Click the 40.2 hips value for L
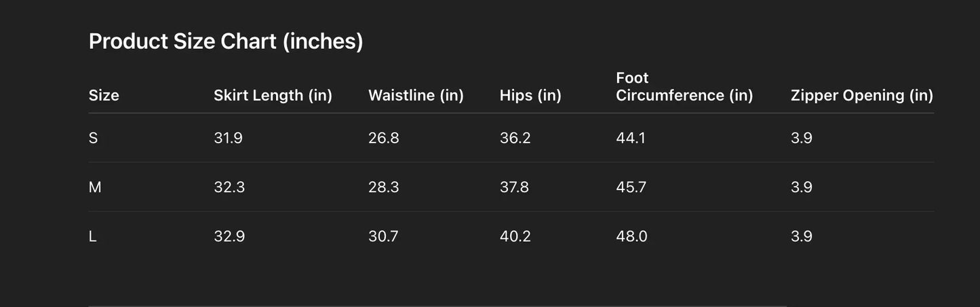 [515, 236]
